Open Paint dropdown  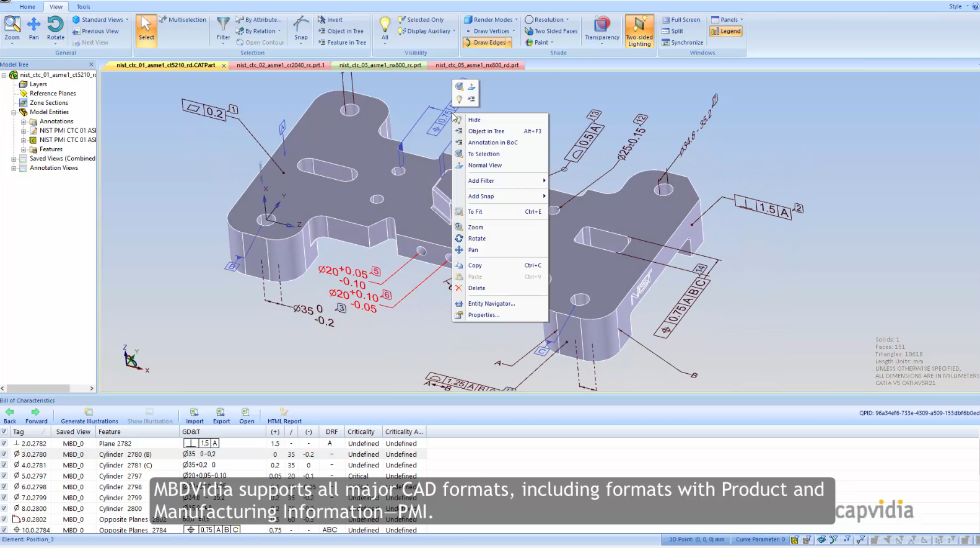[539, 43]
